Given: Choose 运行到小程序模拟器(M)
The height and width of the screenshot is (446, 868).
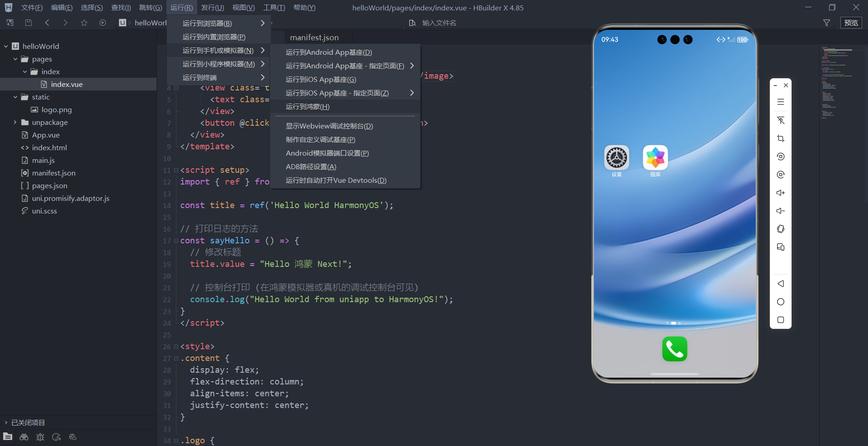Looking at the screenshot, I should (x=219, y=64).
